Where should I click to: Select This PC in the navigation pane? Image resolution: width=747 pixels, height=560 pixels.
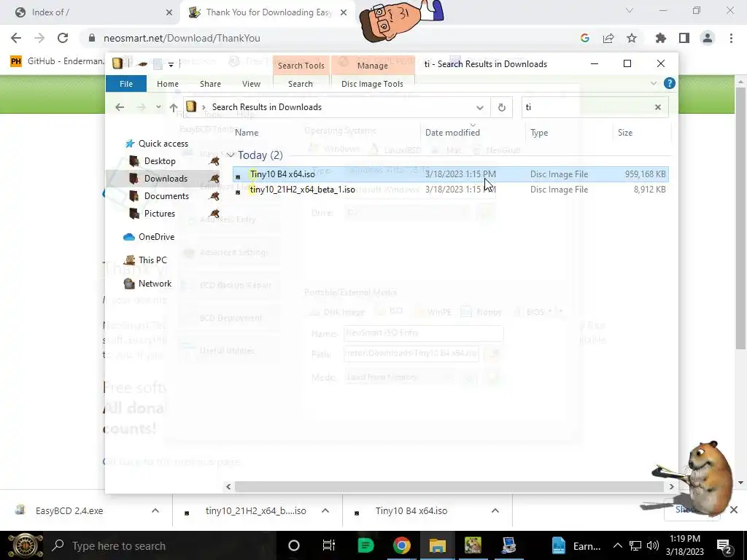pos(152,260)
